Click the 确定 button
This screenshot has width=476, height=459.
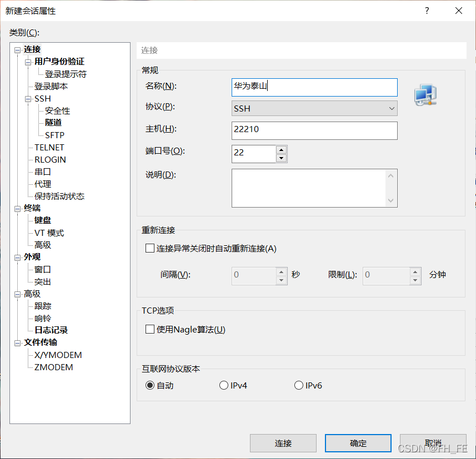pos(358,443)
